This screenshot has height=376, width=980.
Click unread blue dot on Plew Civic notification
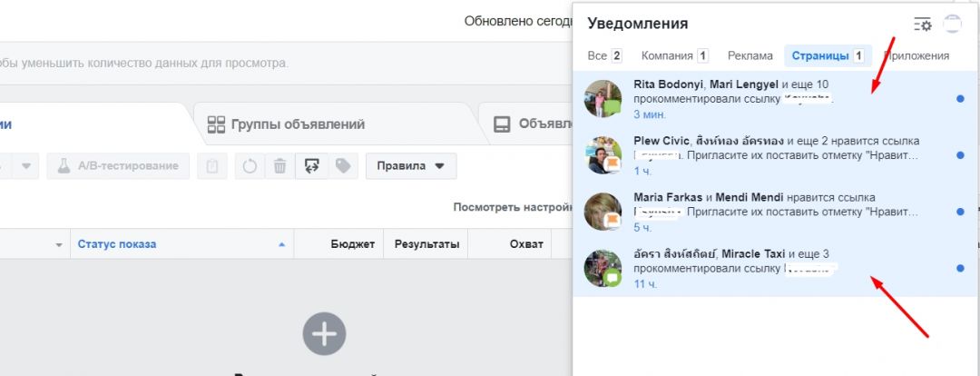(x=960, y=155)
